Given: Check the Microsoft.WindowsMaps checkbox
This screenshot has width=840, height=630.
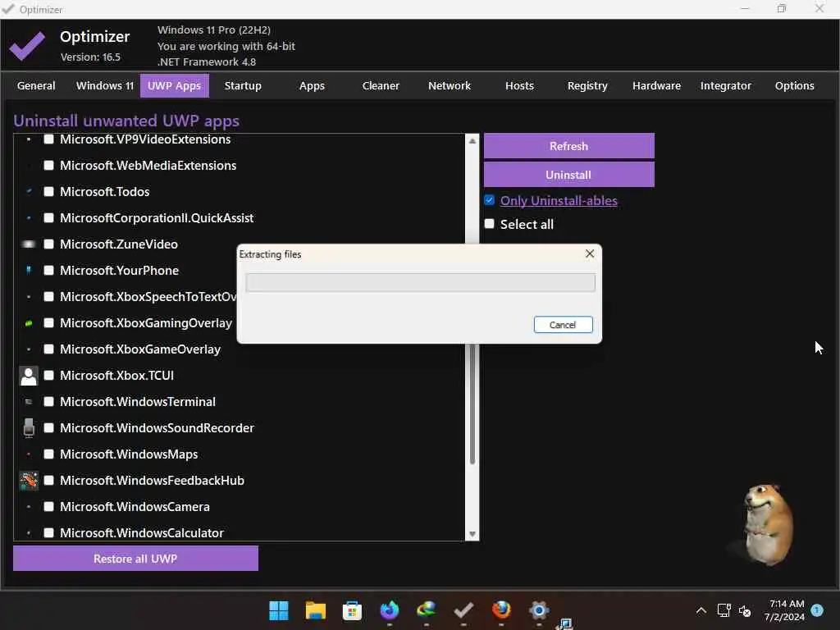Looking at the screenshot, I should click(x=48, y=454).
